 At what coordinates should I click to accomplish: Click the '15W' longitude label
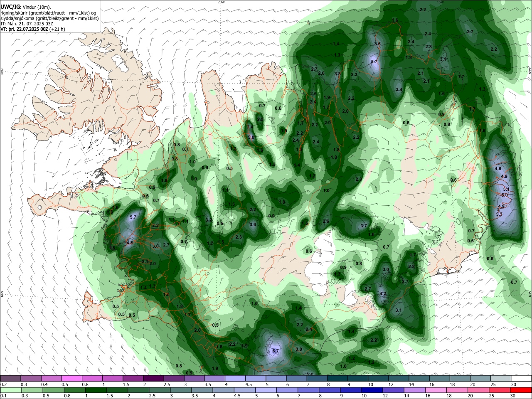point(440,2)
